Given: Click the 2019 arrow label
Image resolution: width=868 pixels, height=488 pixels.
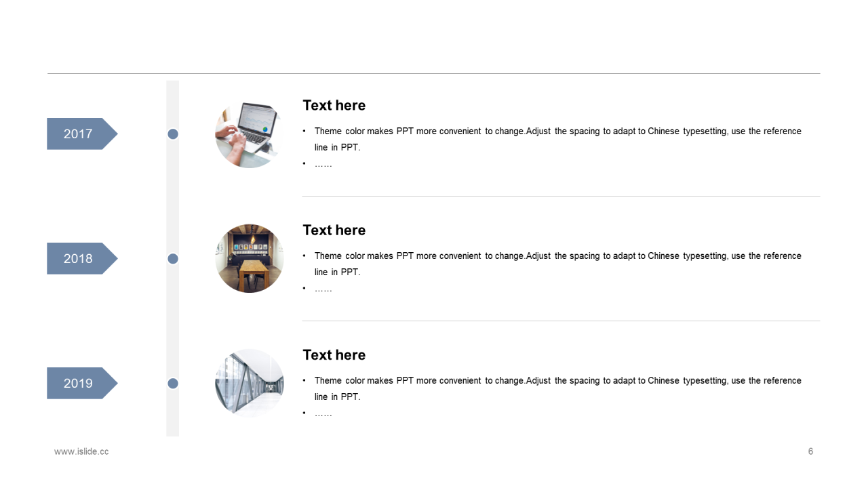Looking at the screenshot, I should pos(81,383).
